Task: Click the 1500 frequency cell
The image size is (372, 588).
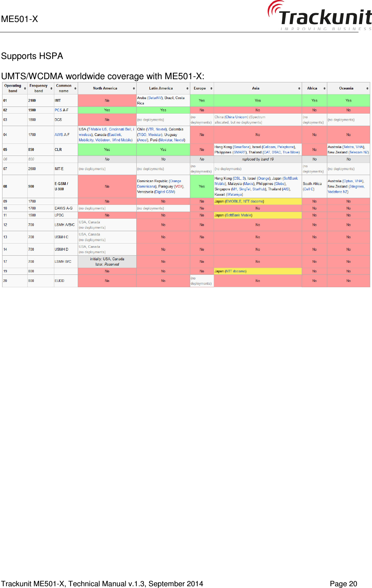Action: coord(40,215)
